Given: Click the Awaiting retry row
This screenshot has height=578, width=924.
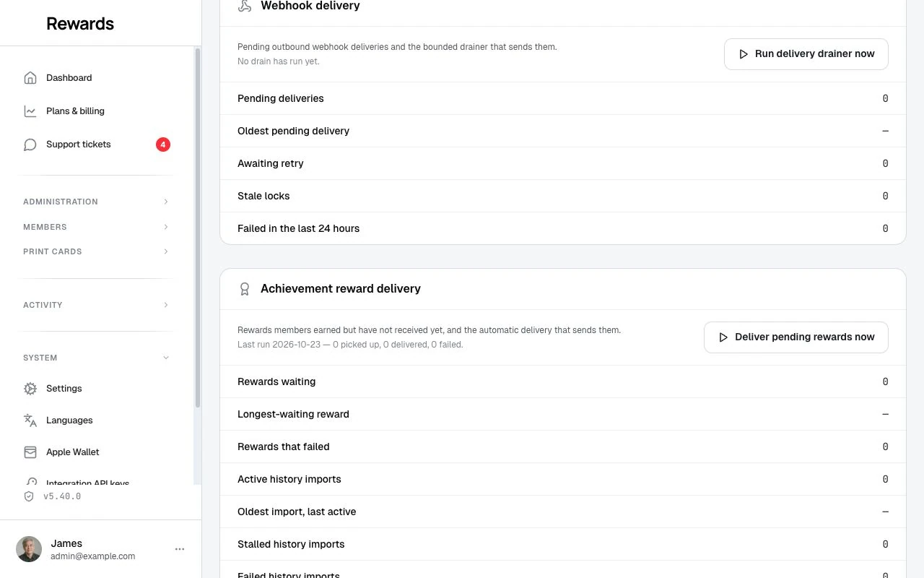Looking at the screenshot, I should [x=563, y=163].
